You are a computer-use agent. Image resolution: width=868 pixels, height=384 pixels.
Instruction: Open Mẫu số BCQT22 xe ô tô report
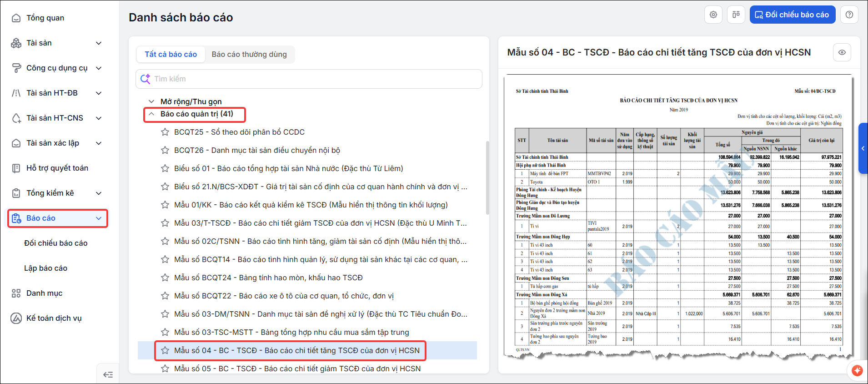click(284, 296)
